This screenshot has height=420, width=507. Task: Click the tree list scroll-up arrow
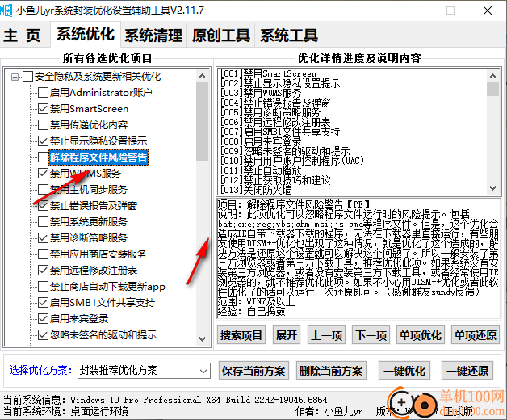pos(202,77)
